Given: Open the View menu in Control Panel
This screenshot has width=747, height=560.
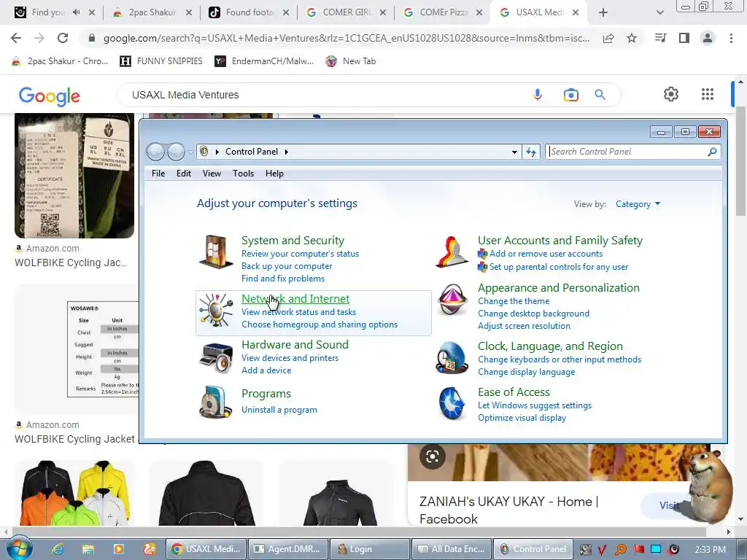Looking at the screenshot, I should coord(212,174).
